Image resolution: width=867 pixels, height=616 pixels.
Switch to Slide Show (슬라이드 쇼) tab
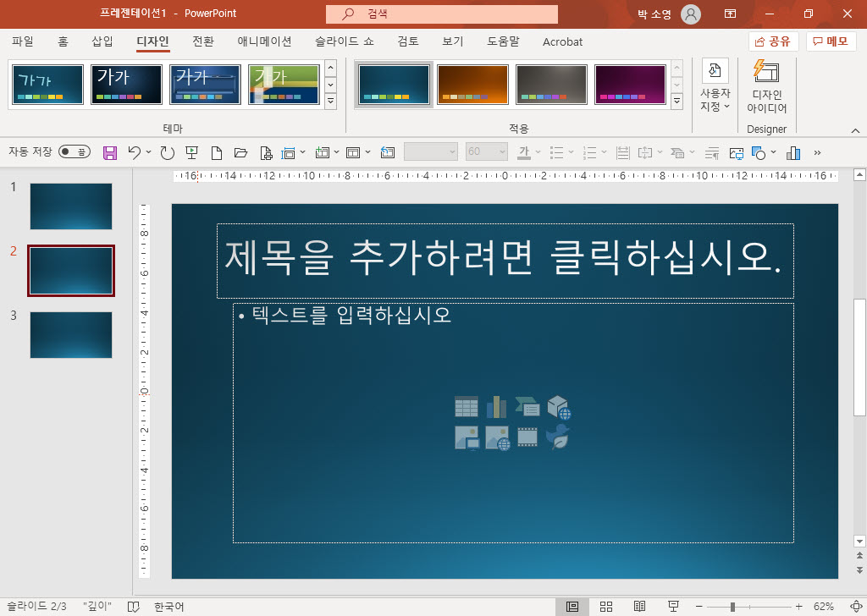pos(345,41)
